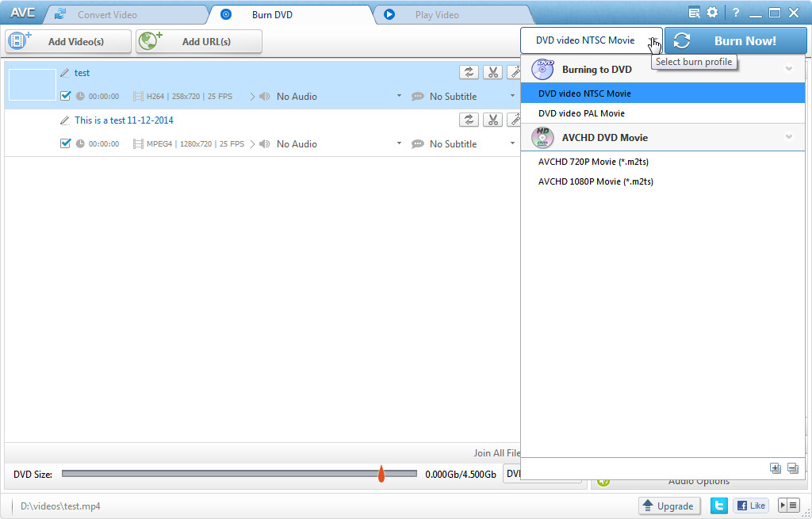Image resolution: width=812 pixels, height=519 pixels.
Task: Click the subtitle bubble icon on 'This is a test' row
Action: (x=417, y=144)
